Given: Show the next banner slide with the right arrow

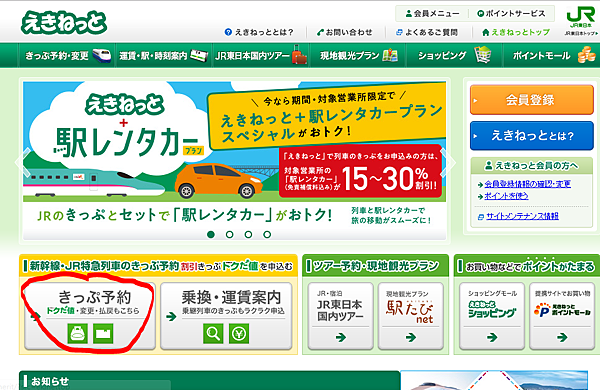Looking at the screenshot, I should pos(448,163).
